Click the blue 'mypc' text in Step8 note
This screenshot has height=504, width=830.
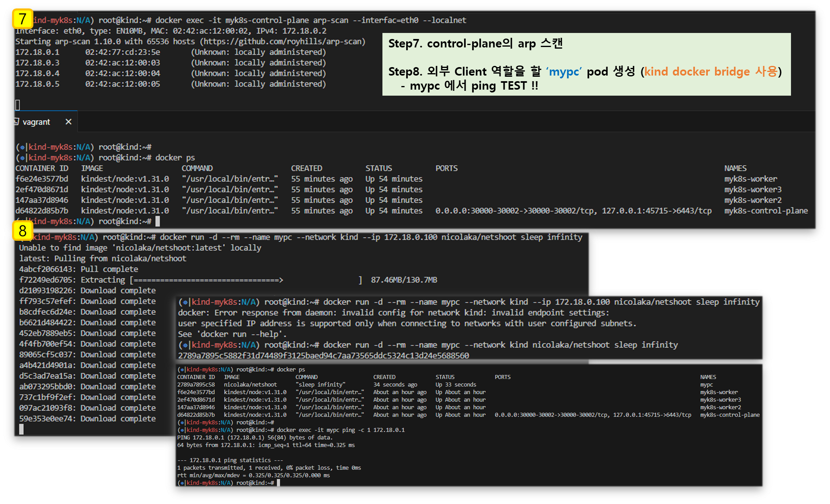[564, 72]
